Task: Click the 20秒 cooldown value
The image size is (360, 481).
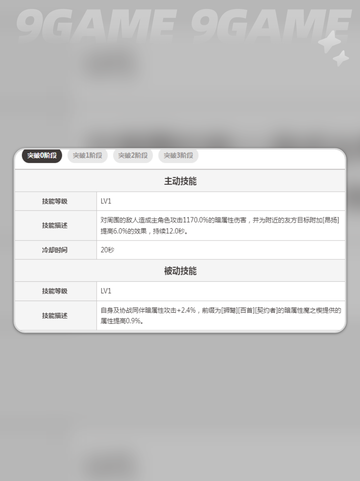Action: point(107,250)
